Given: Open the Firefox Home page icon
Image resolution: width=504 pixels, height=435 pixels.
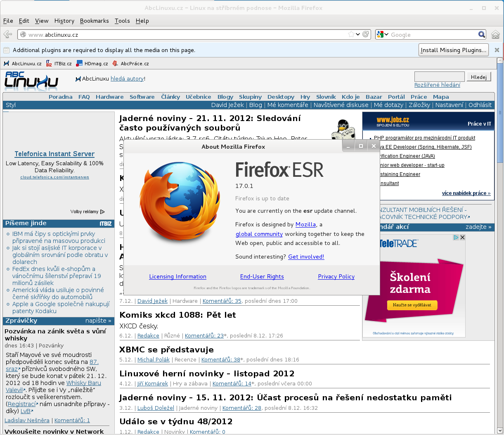Looking at the screenshot, I should click(x=496, y=35).
